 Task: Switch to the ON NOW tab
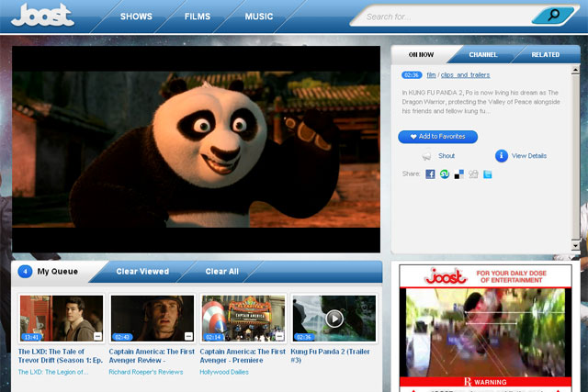(x=421, y=55)
